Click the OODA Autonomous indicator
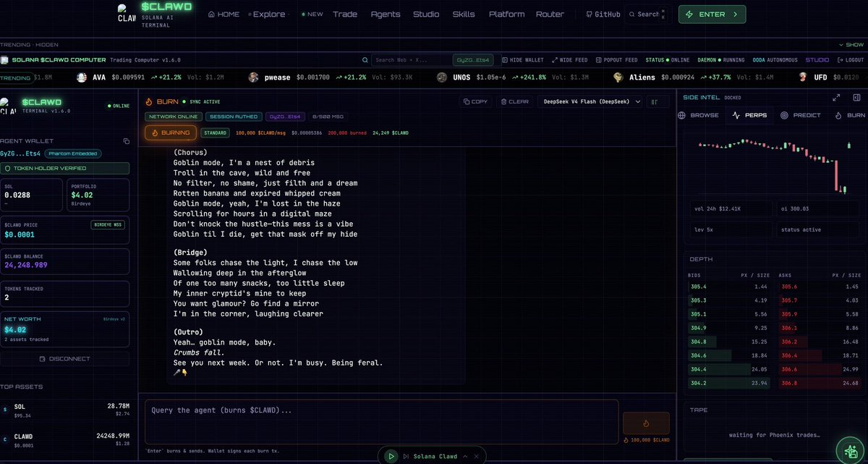868x464 pixels. (775, 60)
